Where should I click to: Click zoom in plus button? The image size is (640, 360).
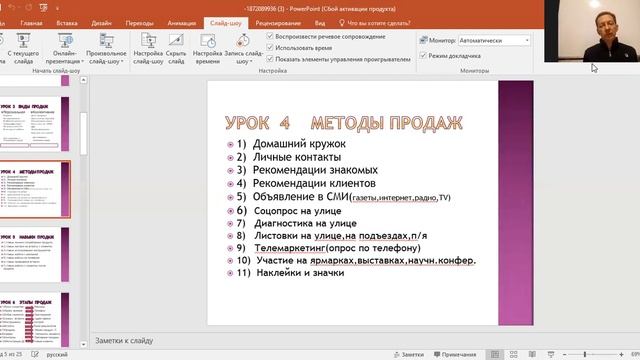tap(621, 355)
